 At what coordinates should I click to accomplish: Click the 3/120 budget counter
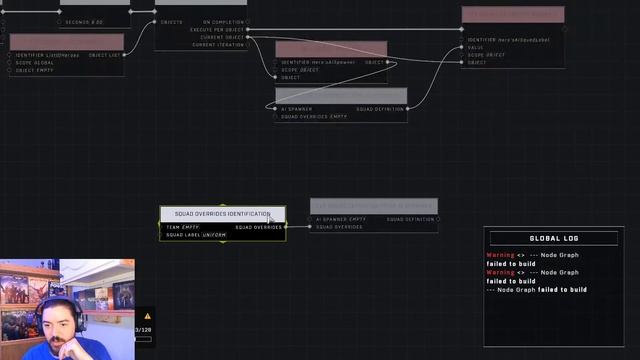tap(143, 329)
